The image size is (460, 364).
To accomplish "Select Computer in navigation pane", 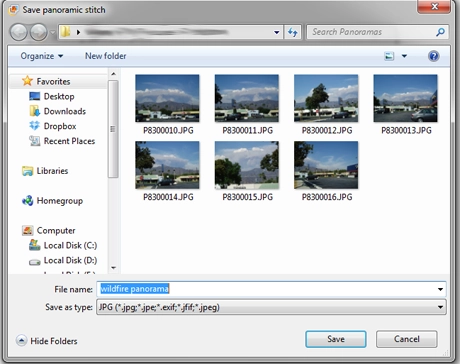I will (x=56, y=231).
